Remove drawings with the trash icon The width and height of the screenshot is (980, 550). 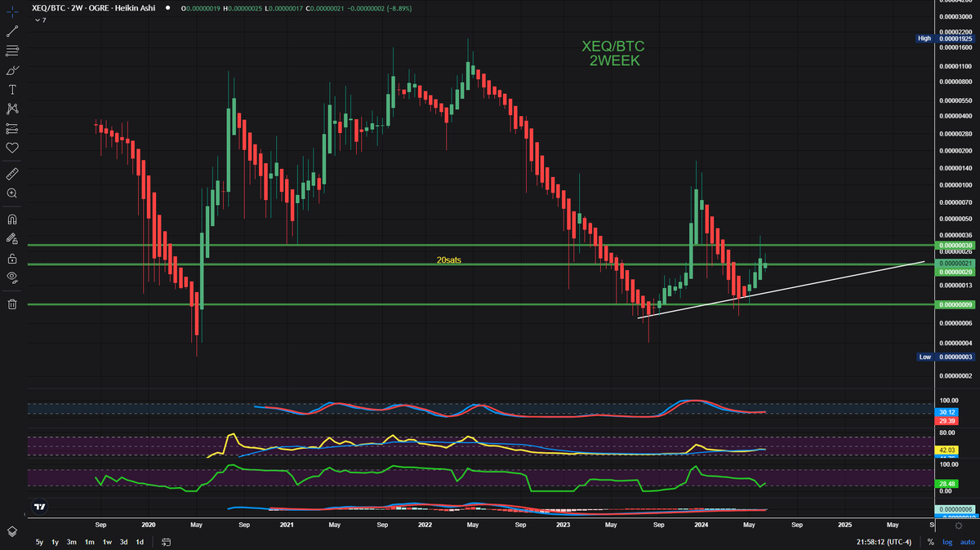click(x=11, y=304)
